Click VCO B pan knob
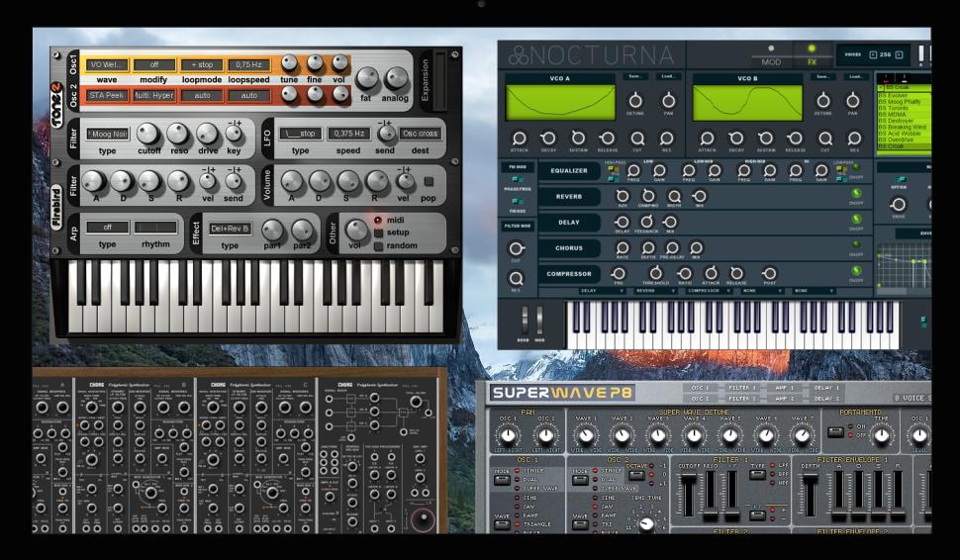Image resolution: width=960 pixels, height=560 pixels. coord(853,100)
